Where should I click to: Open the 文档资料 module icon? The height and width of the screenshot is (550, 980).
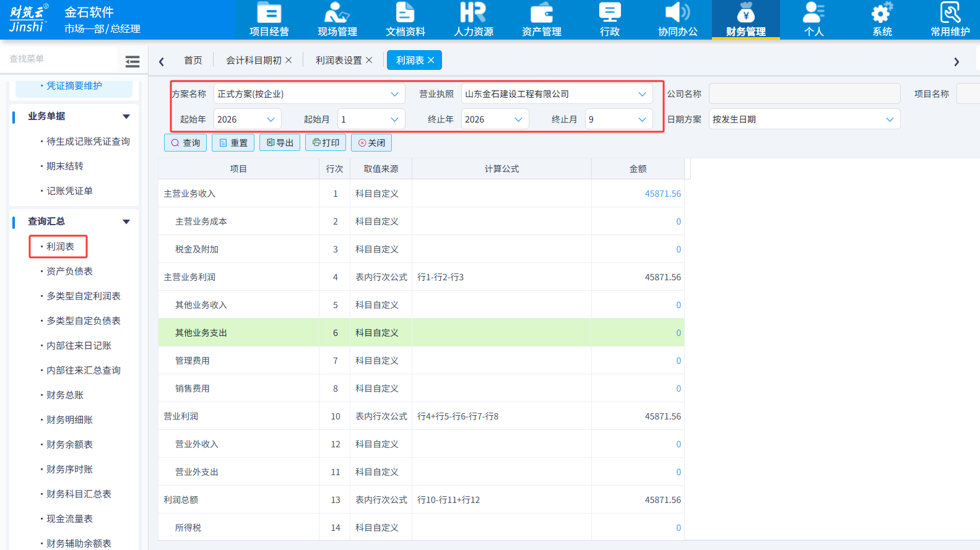(x=405, y=19)
